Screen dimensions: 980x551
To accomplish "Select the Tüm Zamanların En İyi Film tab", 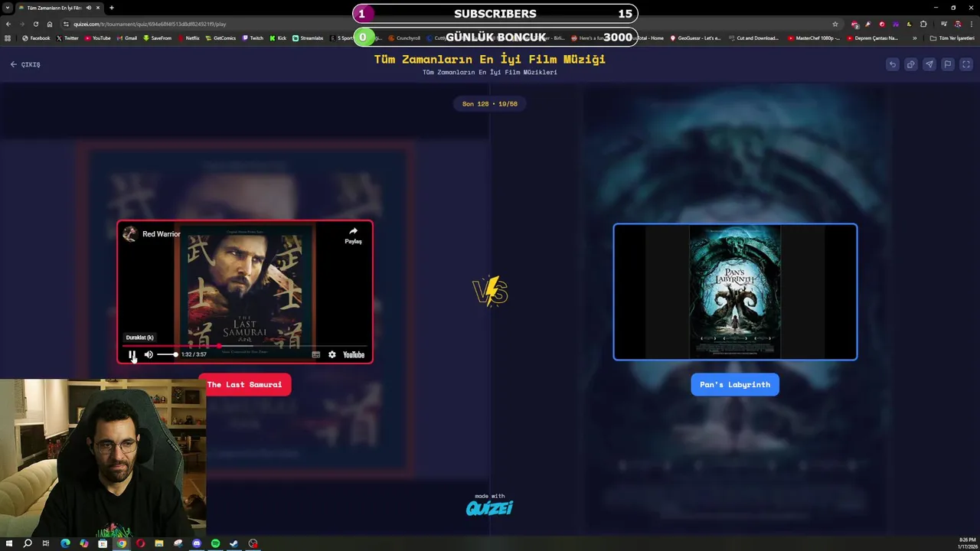I will point(60,8).
